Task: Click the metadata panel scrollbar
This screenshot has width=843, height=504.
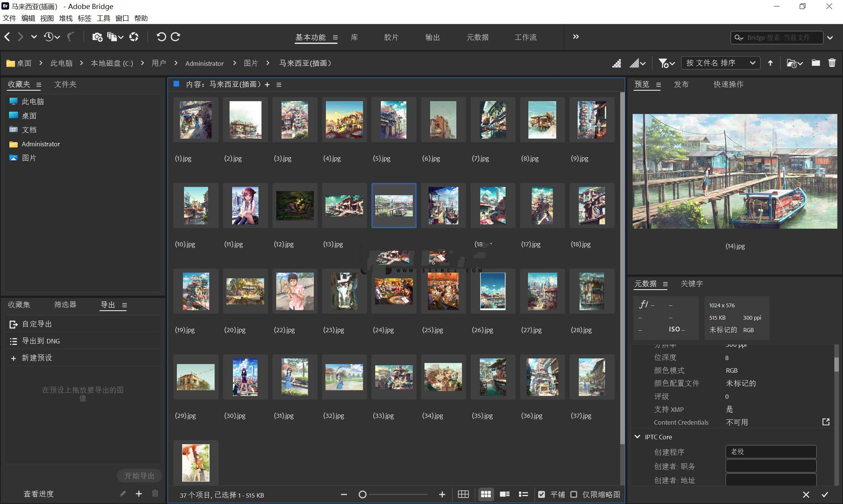Action: (x=836, y=364)
